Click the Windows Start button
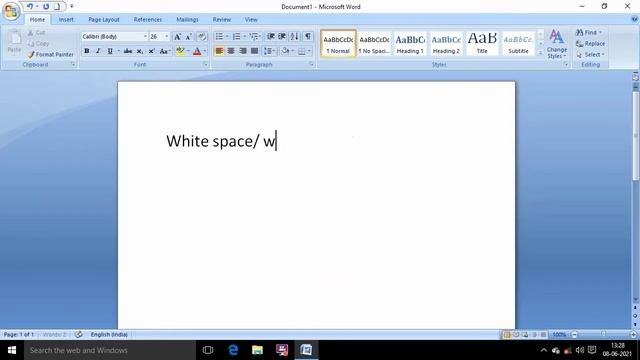The image size is (640, 360). click(12, 350)
